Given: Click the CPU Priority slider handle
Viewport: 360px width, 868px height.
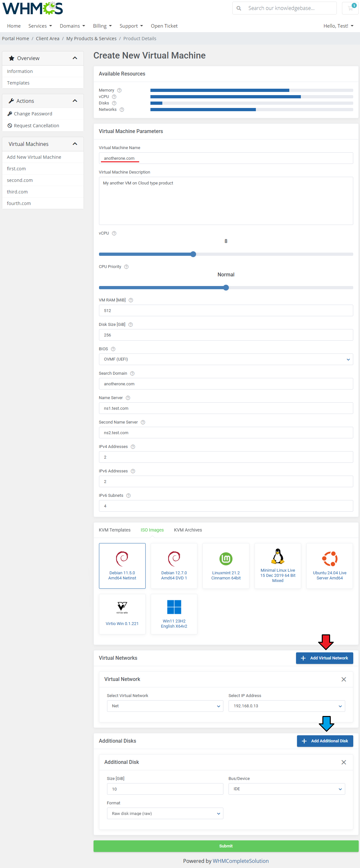Looking at the screenshot, I should point(226,287).
